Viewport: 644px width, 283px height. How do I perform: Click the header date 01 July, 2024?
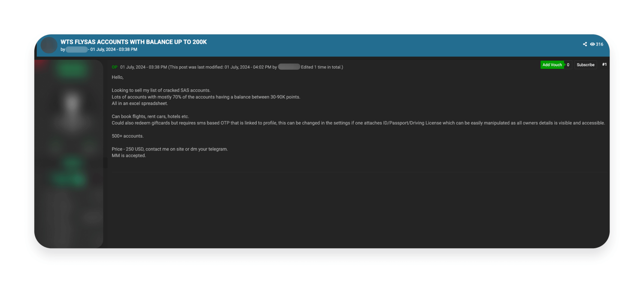click(114, 49)
